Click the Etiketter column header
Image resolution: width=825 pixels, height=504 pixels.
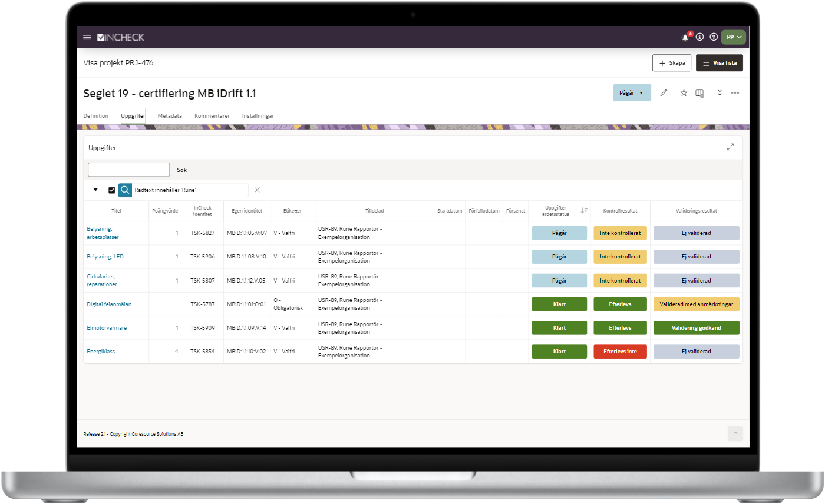292,211
